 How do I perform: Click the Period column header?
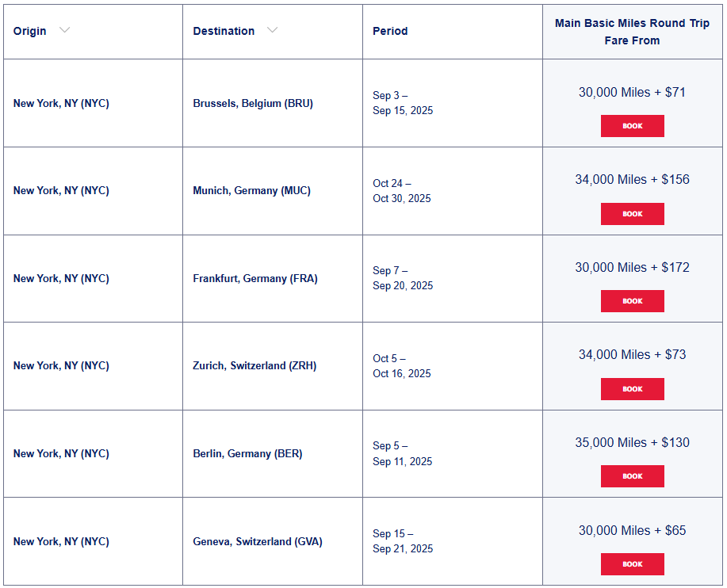(x=390, y=31)
